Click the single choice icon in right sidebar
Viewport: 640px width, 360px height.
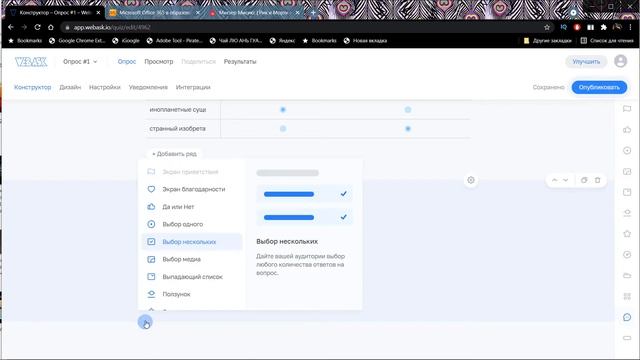627,151
